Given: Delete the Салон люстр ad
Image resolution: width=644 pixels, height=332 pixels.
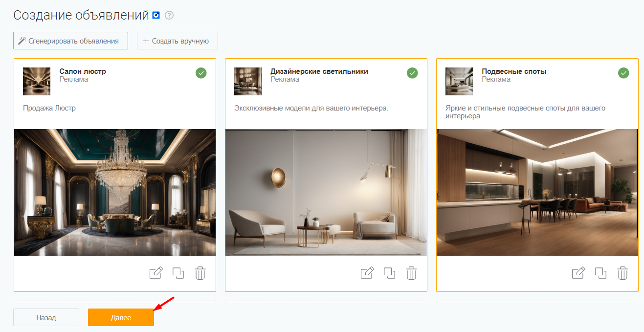Looking at the screenshot, I should point(200,273).
